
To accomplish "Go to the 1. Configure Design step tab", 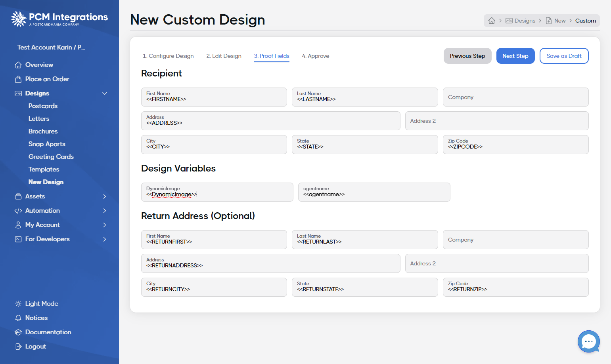I will [168, 56].
